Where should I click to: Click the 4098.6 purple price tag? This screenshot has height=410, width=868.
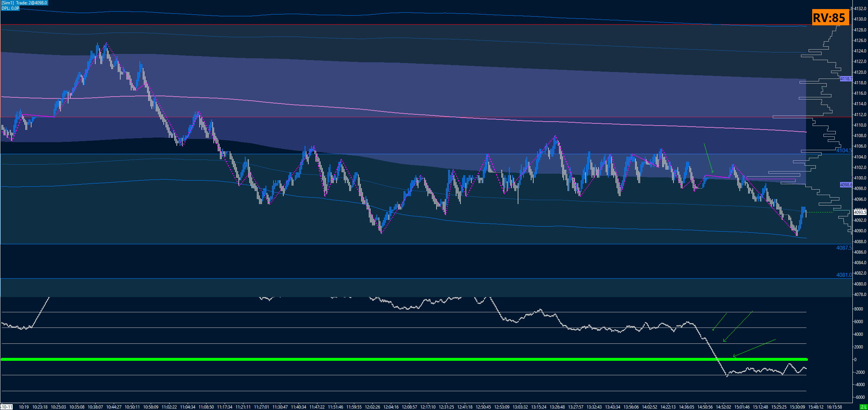[x=846, y=185]
